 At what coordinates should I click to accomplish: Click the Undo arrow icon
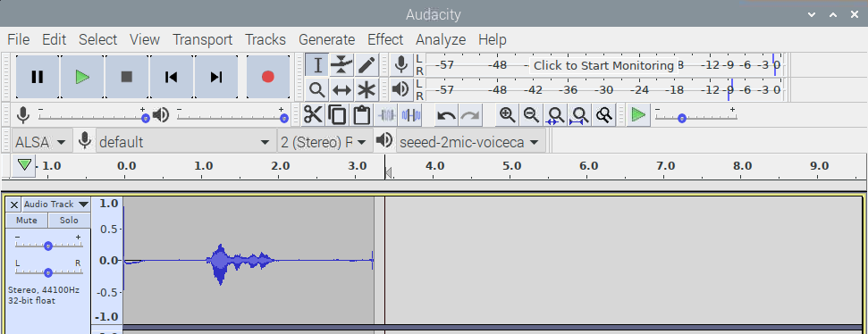coord(446,115)
